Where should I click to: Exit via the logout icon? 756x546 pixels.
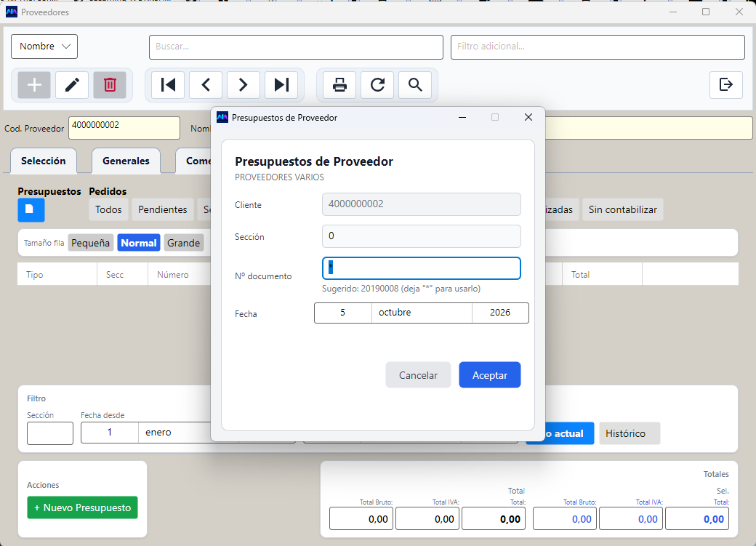tap(726, 85)
